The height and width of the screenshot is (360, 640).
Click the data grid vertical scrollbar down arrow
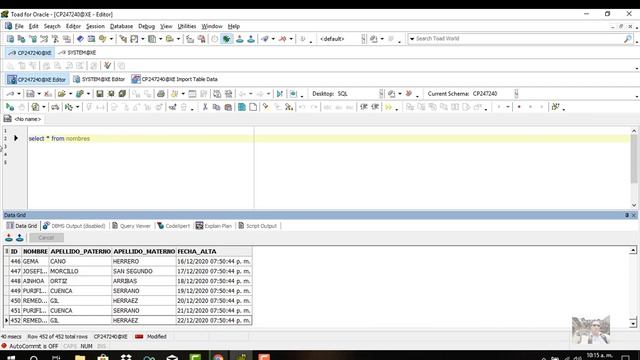[x=633, y=323]
